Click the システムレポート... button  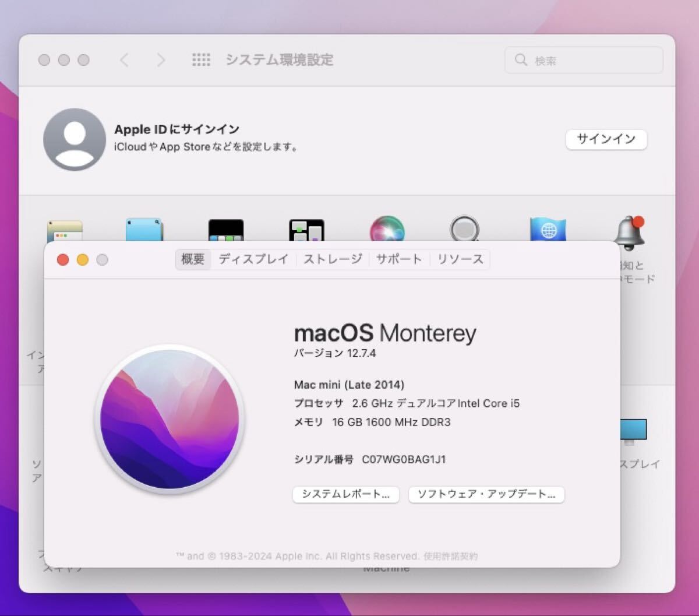click(346, 494)
